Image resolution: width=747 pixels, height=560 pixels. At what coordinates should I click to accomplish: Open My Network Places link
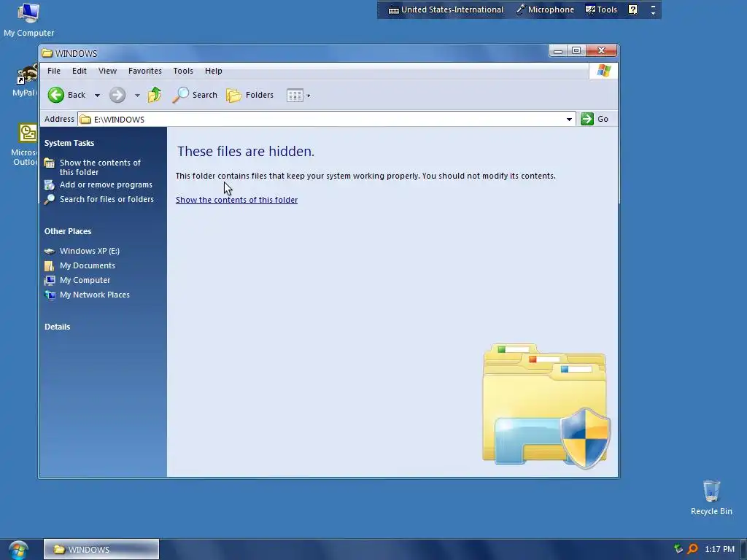pyautogui.click(x=94, y=295)
